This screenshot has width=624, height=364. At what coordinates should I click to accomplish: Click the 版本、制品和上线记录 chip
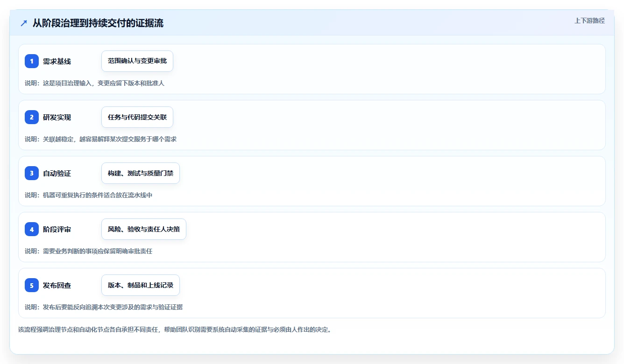(141, 285)
